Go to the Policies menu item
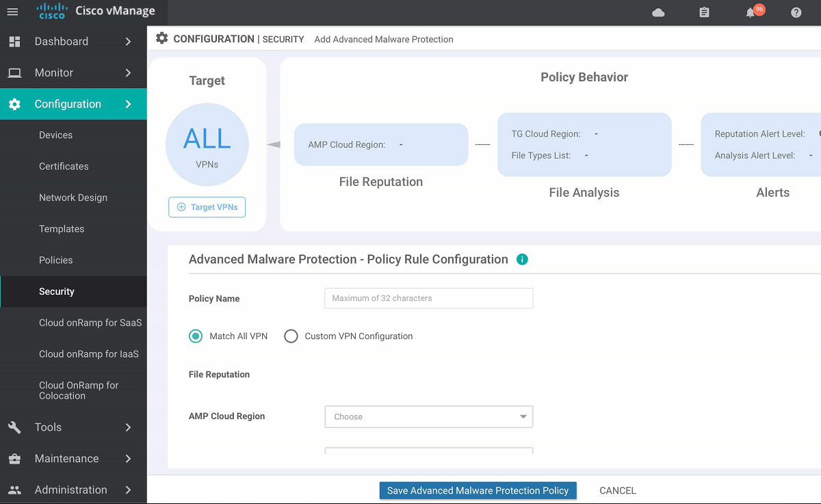The height and width of the screenshot is (504, 821). [55, 260]
